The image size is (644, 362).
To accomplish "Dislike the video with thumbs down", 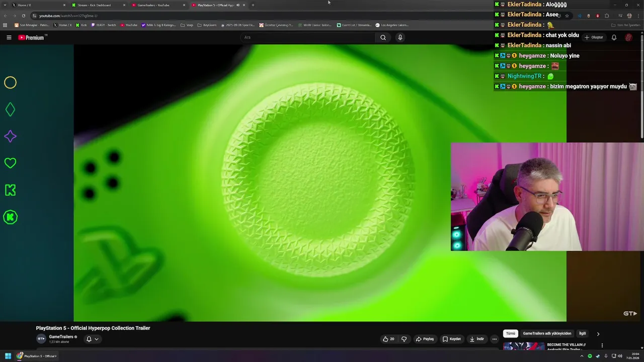I will pyautogui.click(x=404, y=339).
